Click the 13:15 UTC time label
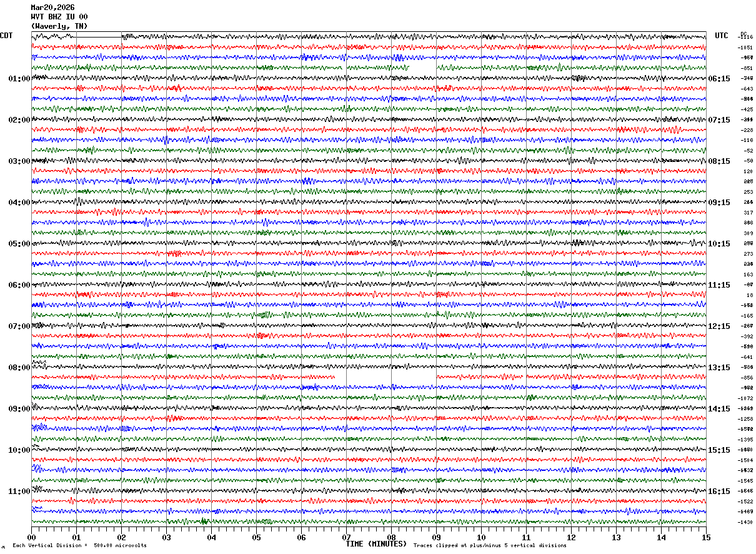Viewport: 756px width, 554px height. pyautogui.click(x=719, y=368)
